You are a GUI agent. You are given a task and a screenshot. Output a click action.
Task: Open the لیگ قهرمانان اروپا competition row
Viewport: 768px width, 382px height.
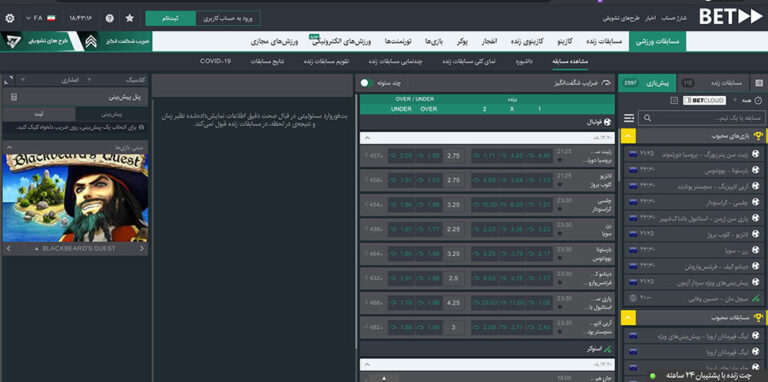[695, 352]
